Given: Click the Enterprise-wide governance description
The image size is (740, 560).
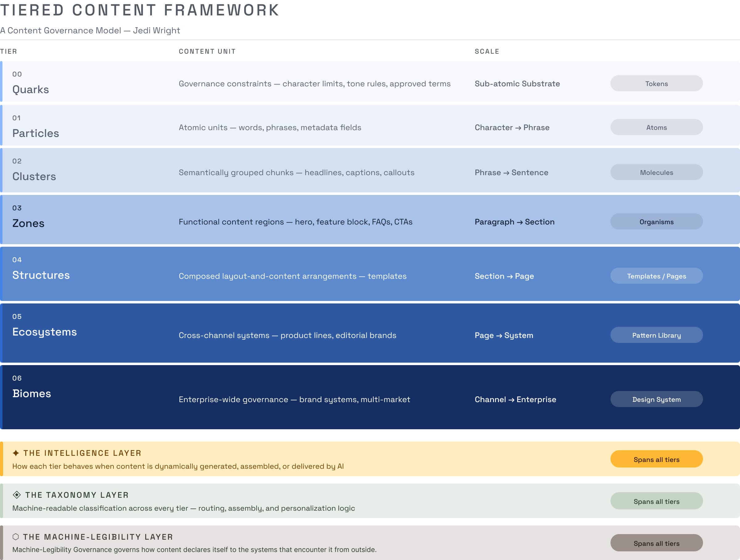Looking at the screenshot, I should coord(294,399).
